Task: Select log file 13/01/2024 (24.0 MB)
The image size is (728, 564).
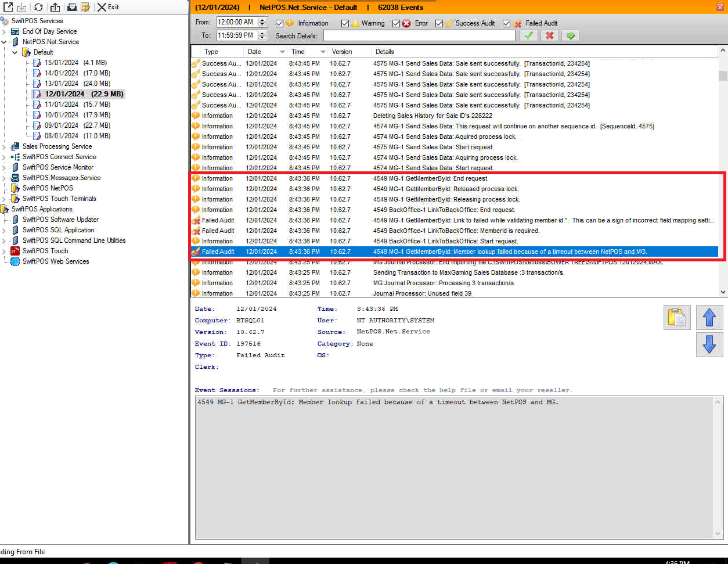Action: point(77,84)
